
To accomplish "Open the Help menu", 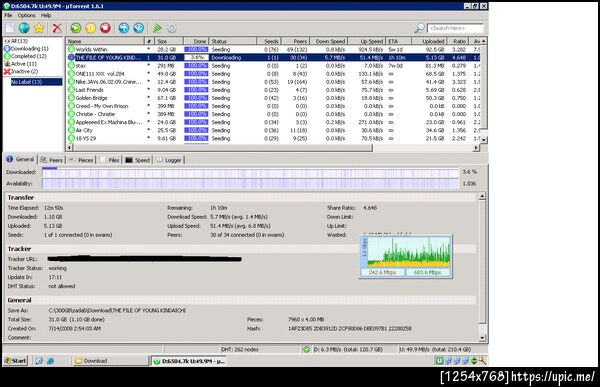I will (x=46, y=15).
